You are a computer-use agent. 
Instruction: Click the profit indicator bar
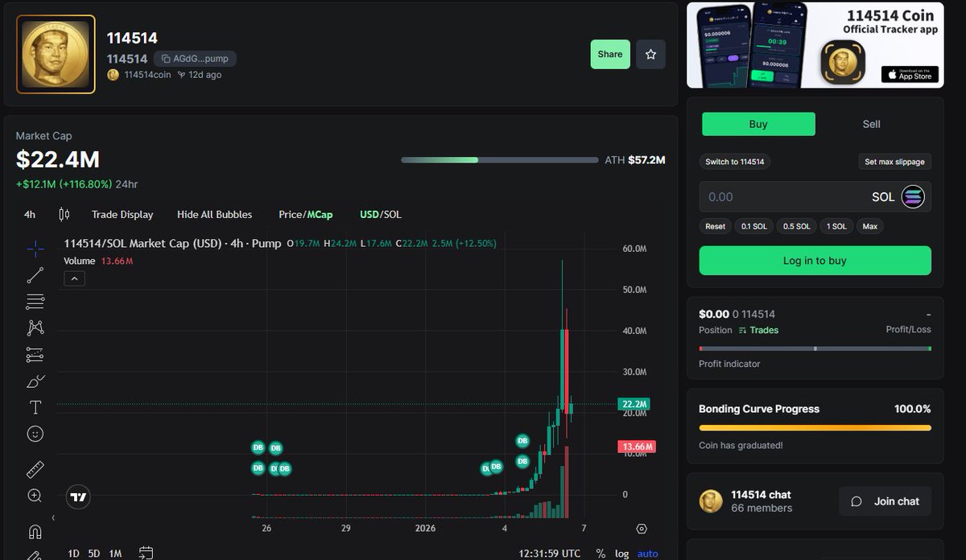tap(815, 348)
